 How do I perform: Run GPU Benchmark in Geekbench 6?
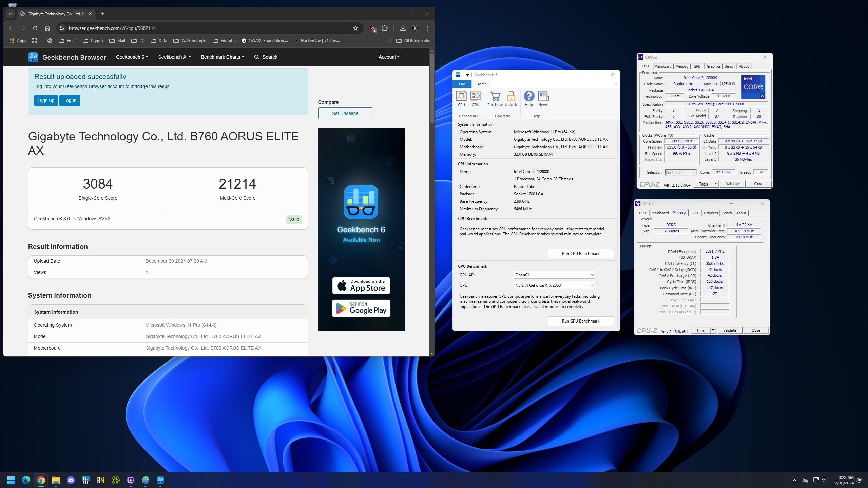[x=580, y=321]
